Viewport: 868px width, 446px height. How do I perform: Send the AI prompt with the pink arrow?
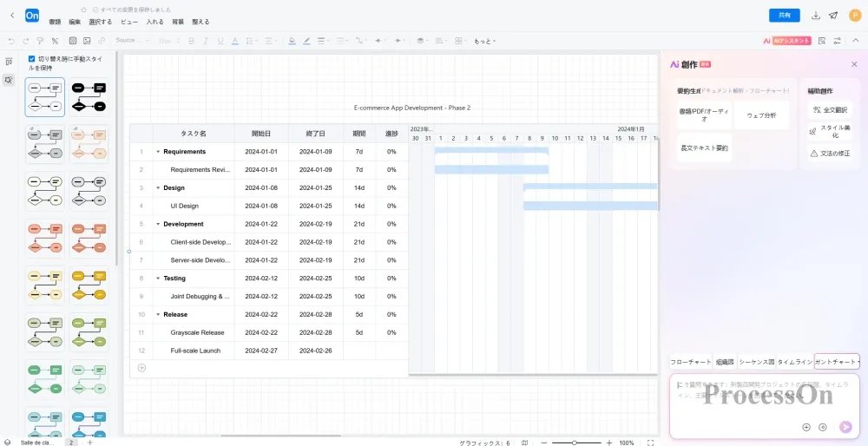[x=846, y=427]
